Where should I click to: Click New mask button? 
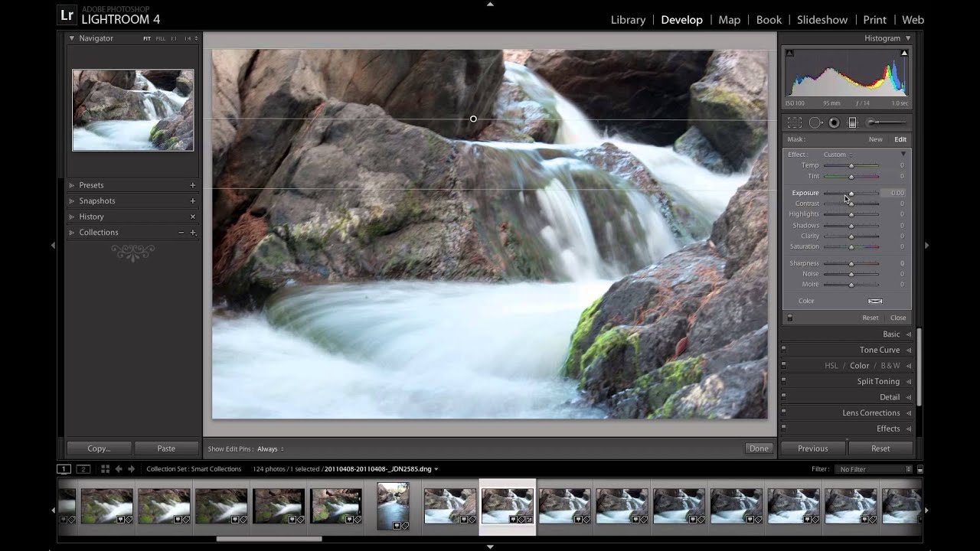click(x=875, y=139)
